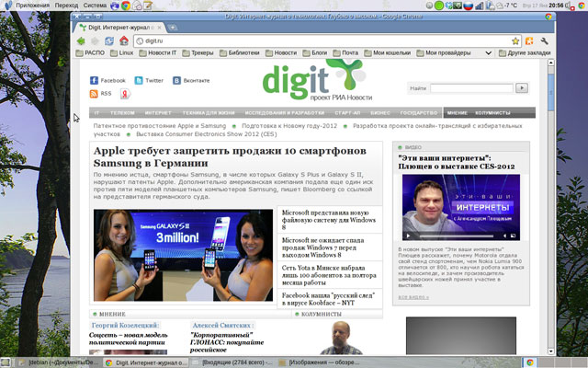Open the Вконтакте social link
This screenshot has height=368, width=588.
[x=191, y=80]
